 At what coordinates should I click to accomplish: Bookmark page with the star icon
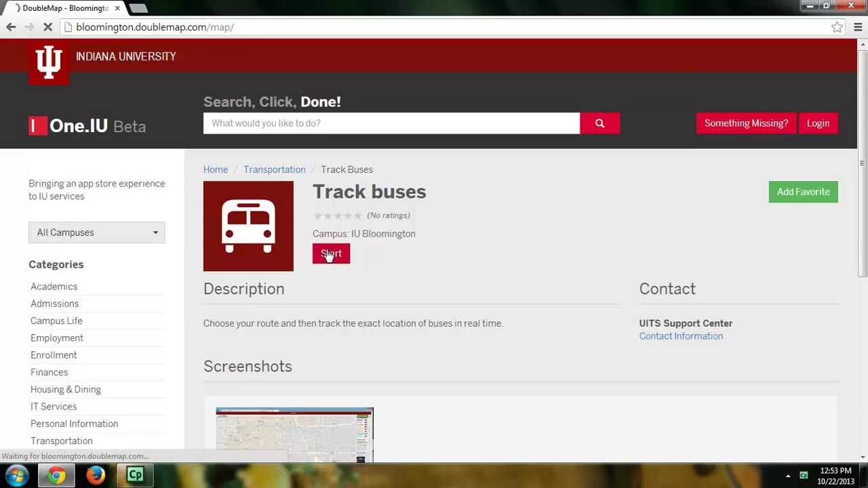pos(837,27)
